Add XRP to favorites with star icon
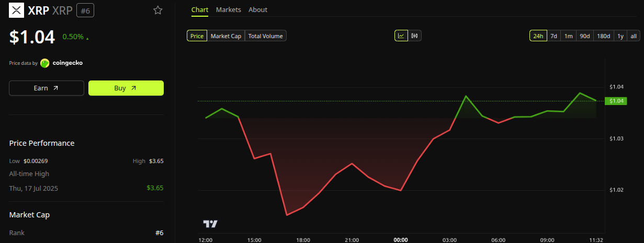 [157, 10]
